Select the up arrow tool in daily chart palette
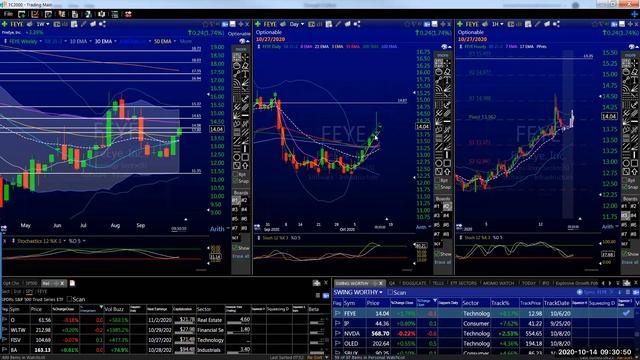The image size is (640, 360). [447, 172]
